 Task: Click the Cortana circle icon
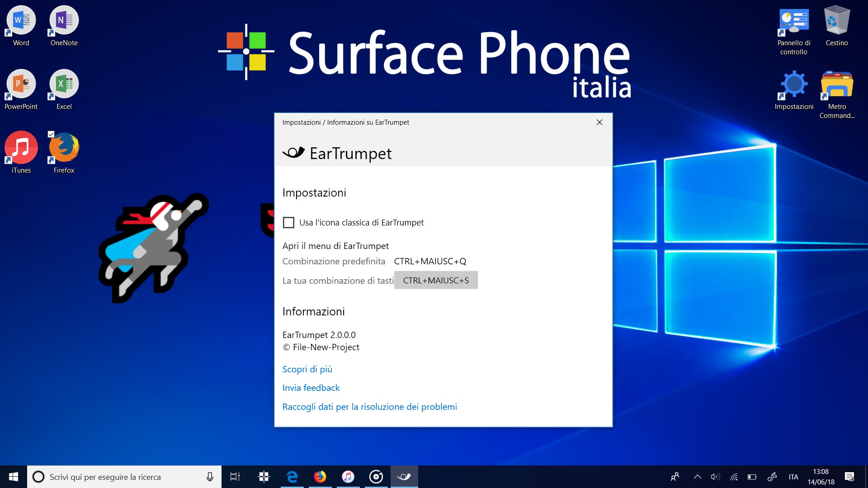[x=38, y=477]
